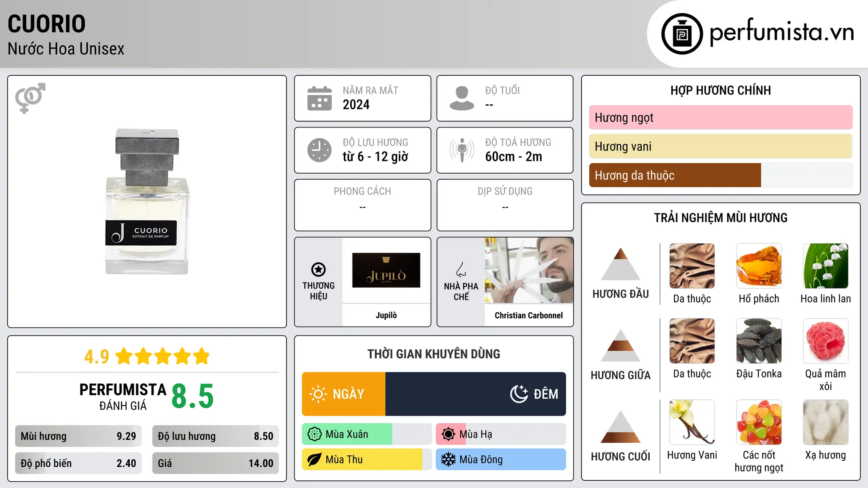Click the moon icon beside Đêm
This screenshot has width=868, height=488.
point(519,394)
